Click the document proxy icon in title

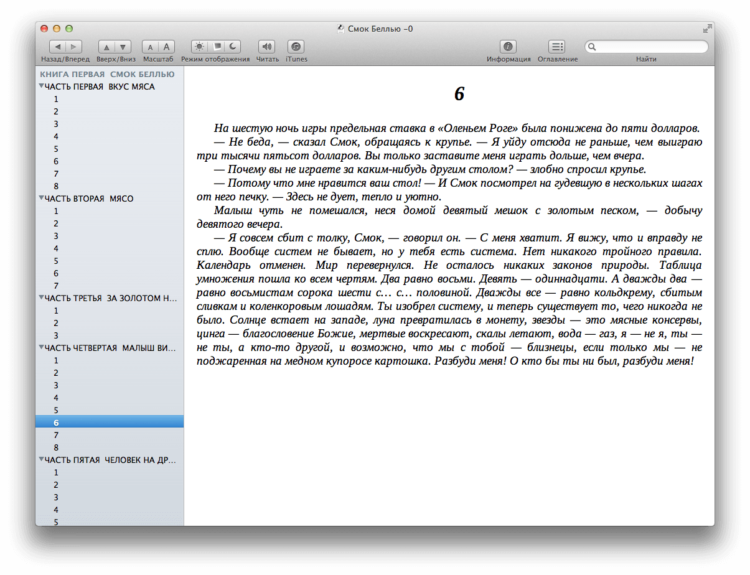pos(341,29)
